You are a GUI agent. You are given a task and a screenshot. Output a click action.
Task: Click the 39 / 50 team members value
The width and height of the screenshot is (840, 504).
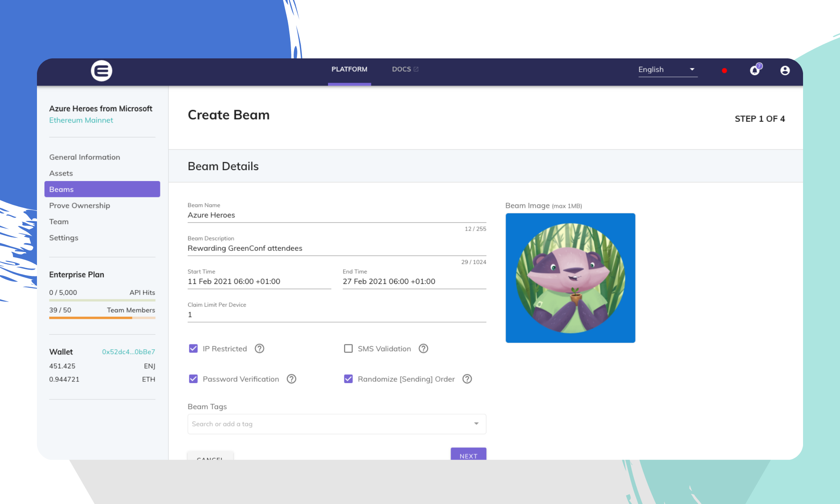tap(60, 310)
